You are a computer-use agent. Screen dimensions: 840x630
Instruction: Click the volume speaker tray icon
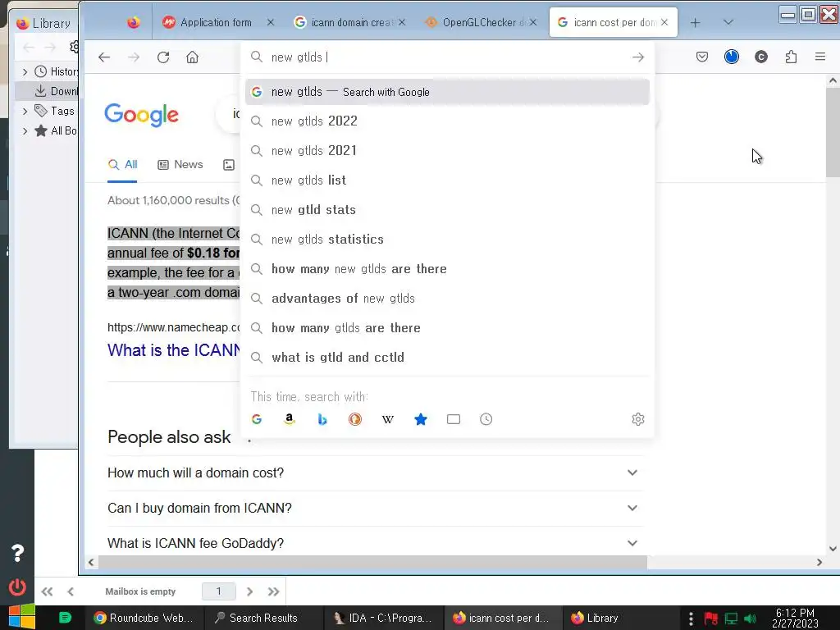750,619
